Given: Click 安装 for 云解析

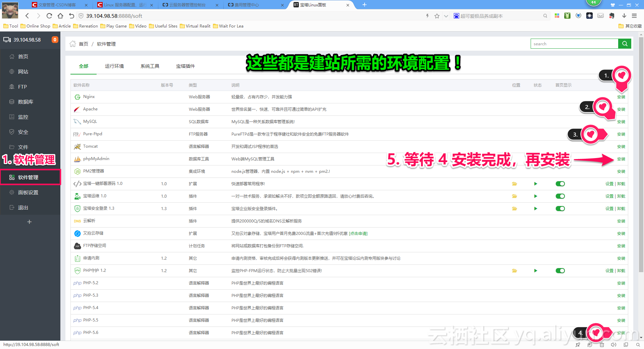Looking at the screenshot, I should point(621,221).
